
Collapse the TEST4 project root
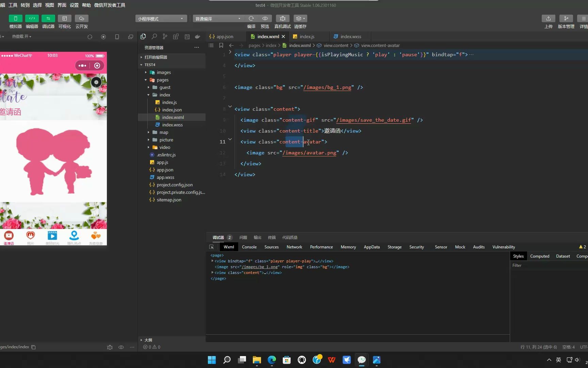pos(171,65)
